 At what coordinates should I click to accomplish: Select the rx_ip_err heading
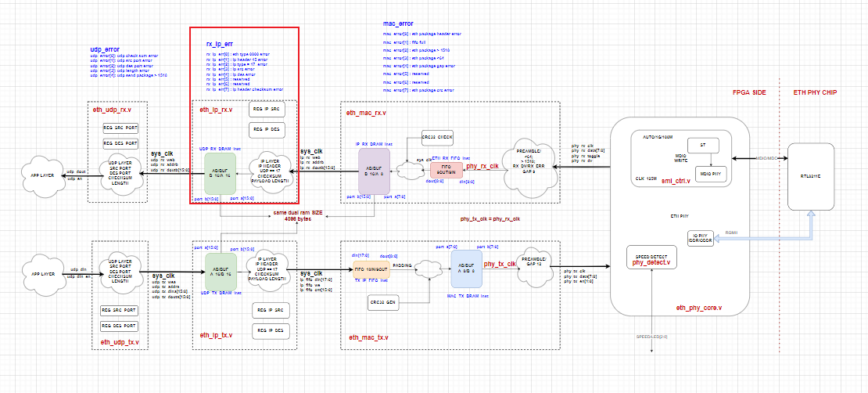pos(218,45)
